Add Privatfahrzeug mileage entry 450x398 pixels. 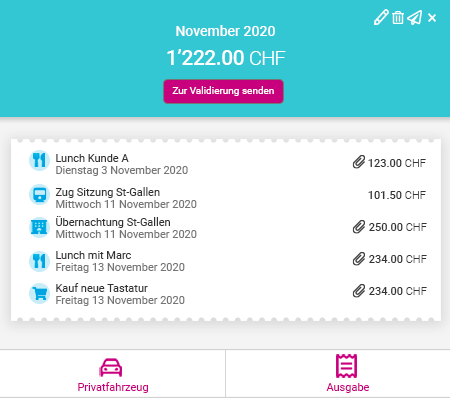[113, 374]
